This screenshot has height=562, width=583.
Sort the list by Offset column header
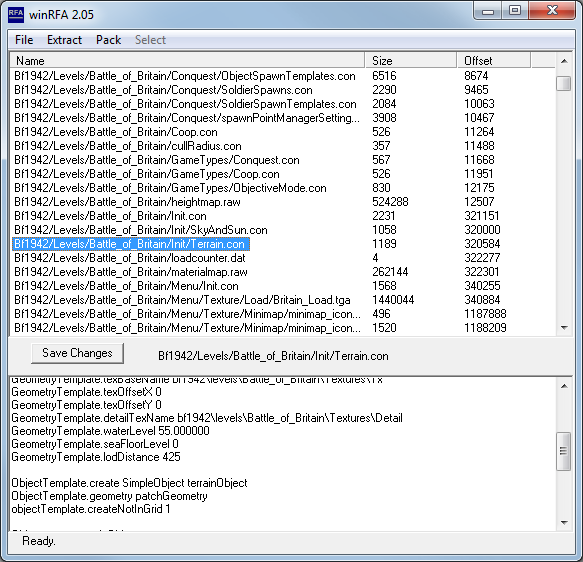[x=494, y=61]
